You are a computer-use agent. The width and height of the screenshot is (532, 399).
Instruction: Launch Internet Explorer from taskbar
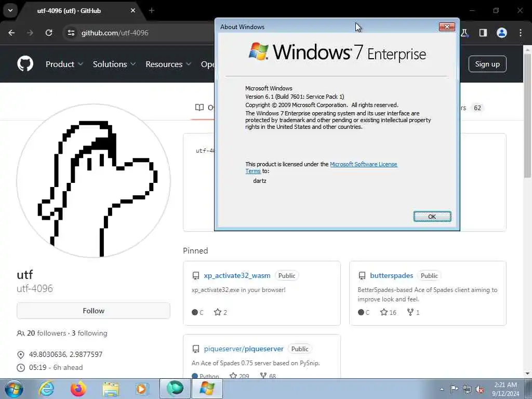[x=46, y=389]
